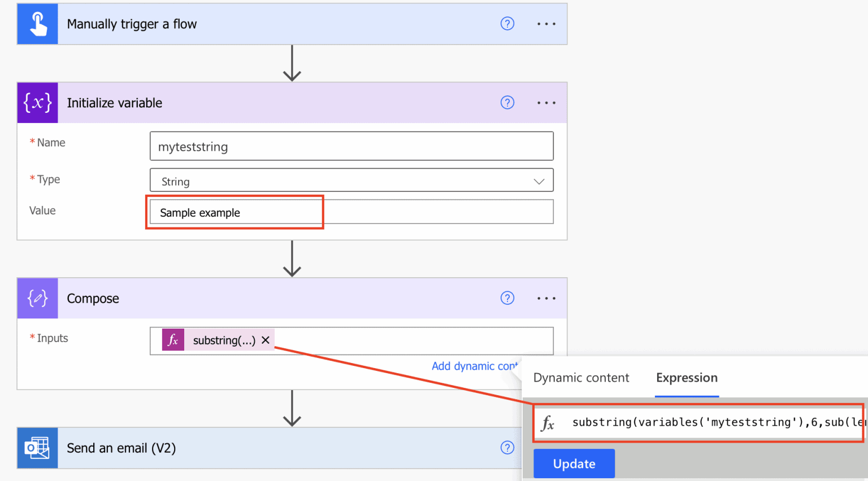Image resolution: width=868 pixels, height=481 pixels.
Task: Switch to the Dynamic content tab
Action: point(580,377)
